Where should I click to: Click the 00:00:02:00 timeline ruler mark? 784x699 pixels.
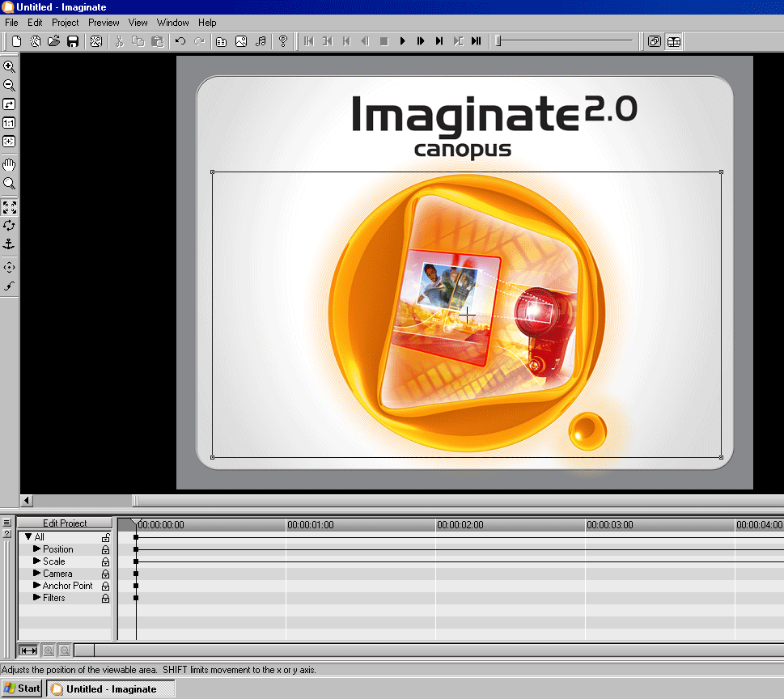[460, 524]
